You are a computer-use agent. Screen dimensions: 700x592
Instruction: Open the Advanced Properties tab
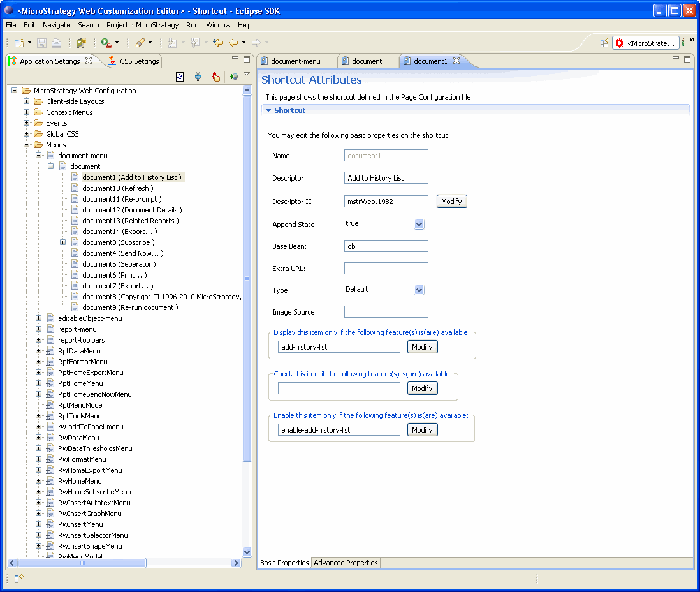click(346, 563)
